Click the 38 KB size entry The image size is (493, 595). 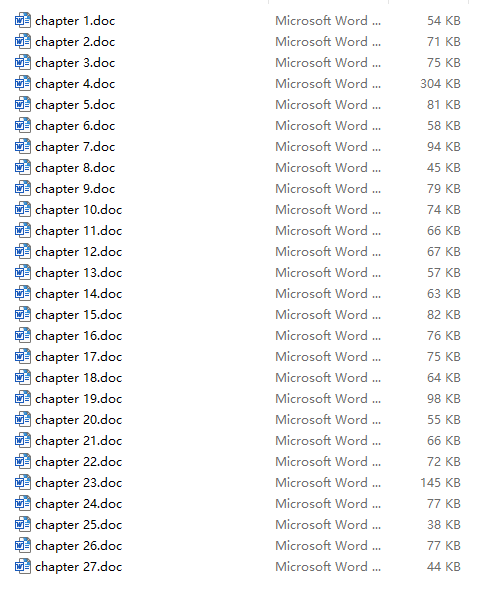tap(444, 524)
